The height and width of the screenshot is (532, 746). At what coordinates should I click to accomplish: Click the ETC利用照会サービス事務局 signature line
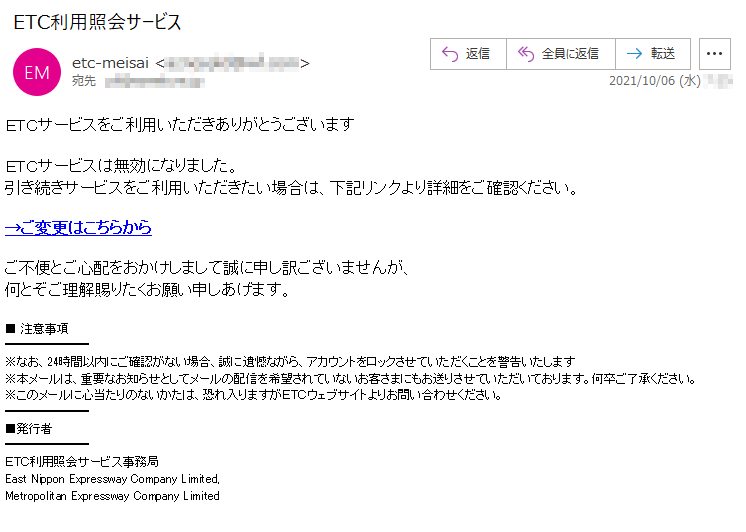click(x=82, y=462)
